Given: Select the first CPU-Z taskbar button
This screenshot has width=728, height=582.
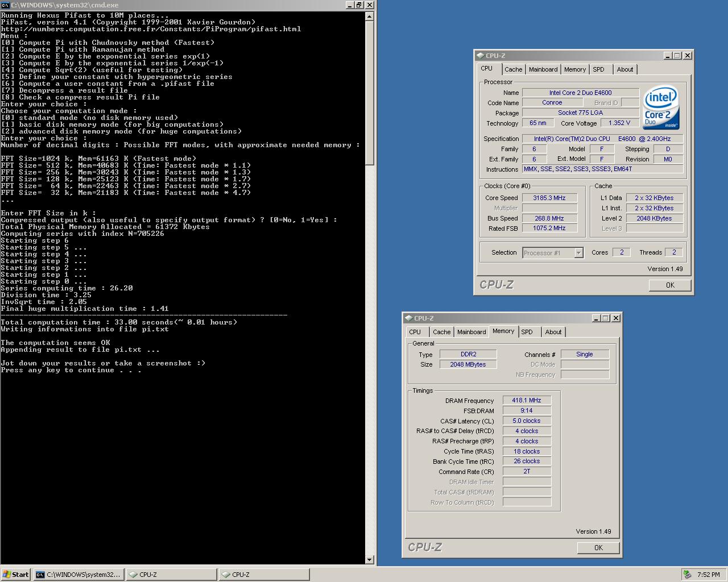Looking at the screenshot, I should pos(171,575).
